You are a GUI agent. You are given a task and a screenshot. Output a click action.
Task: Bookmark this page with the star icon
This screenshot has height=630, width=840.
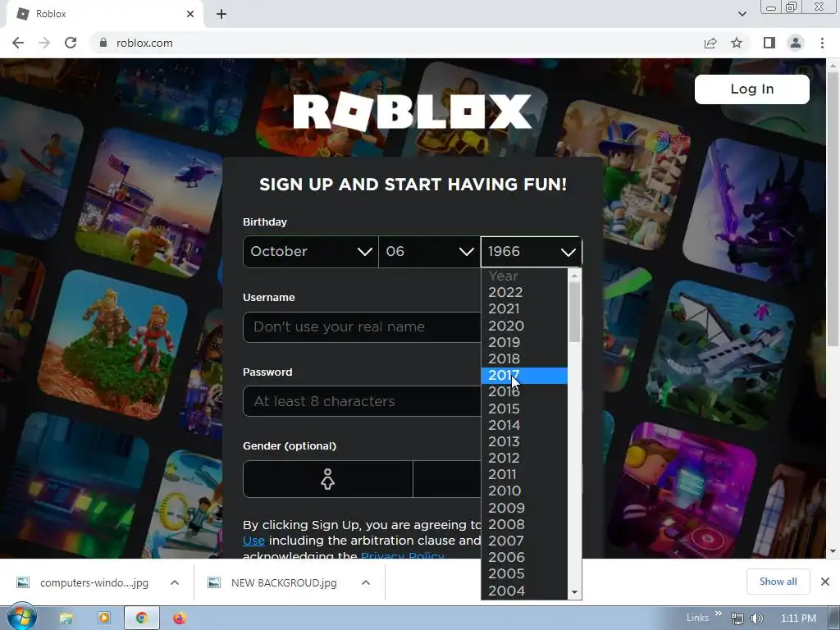pos(737,43)
